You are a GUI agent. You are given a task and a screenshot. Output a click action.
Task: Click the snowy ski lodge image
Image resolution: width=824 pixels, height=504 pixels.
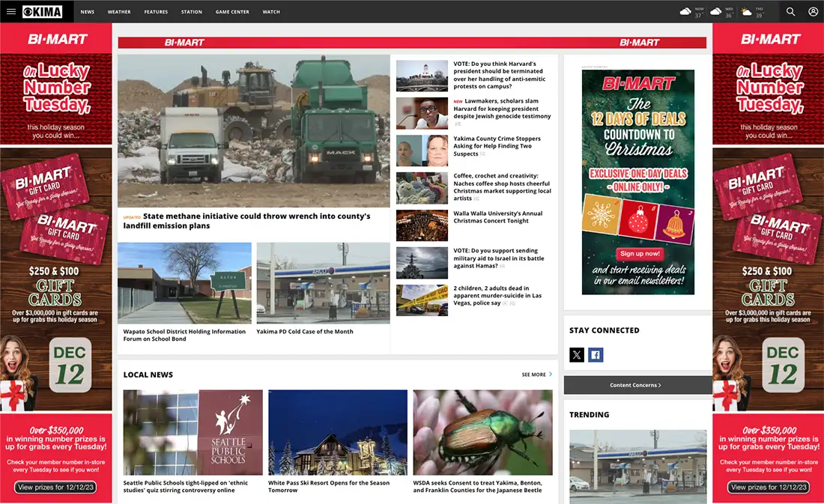coord(338,432)
